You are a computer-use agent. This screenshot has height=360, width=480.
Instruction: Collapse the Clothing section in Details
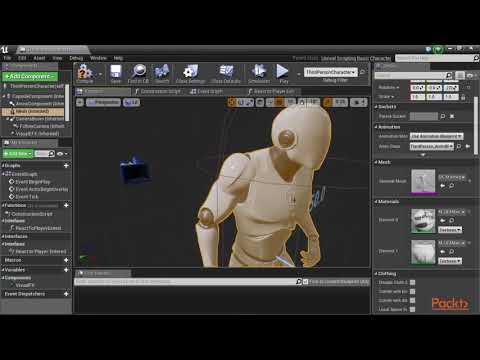pos(376,274)
